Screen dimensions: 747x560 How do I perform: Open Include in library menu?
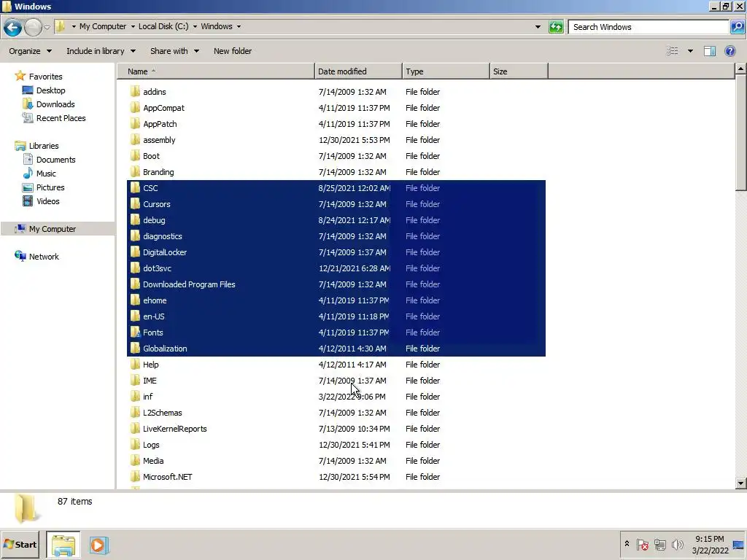coord(101,51)
